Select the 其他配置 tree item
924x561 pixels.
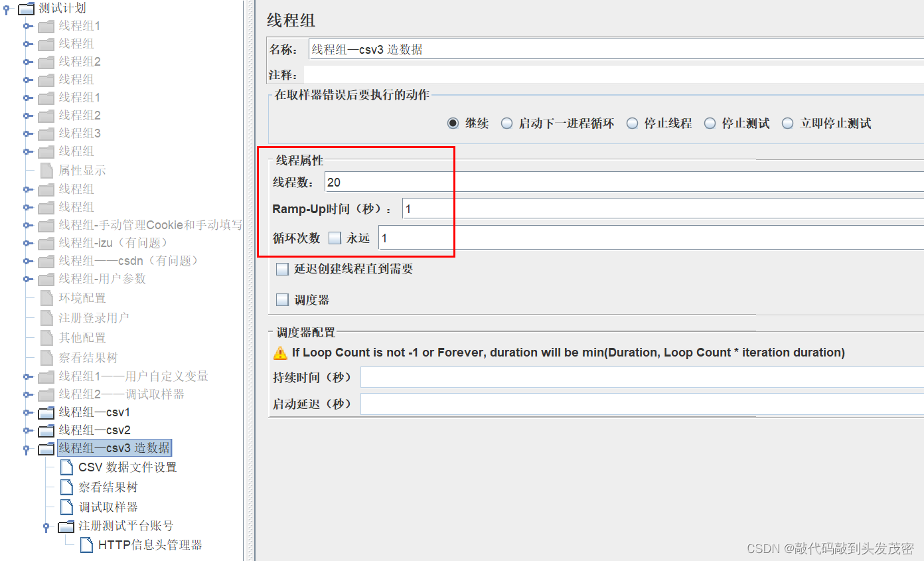pyautogui.click(x=82, y=338)
